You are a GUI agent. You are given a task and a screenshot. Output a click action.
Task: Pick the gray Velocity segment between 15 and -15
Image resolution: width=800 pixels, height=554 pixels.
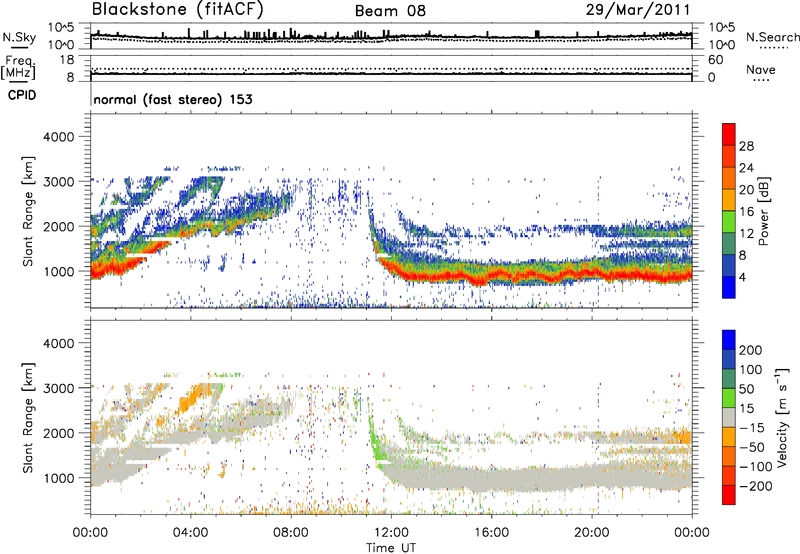(729, 417)
